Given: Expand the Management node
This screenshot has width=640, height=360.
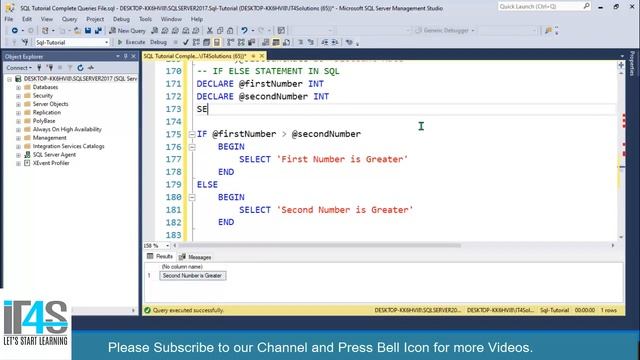Looking at the screenshot, I should coord(18,138).
